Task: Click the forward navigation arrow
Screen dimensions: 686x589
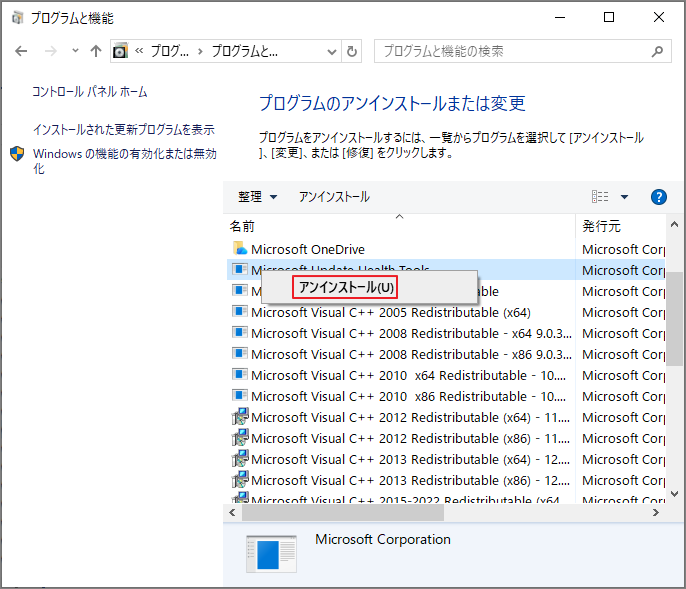Action: 51,51
